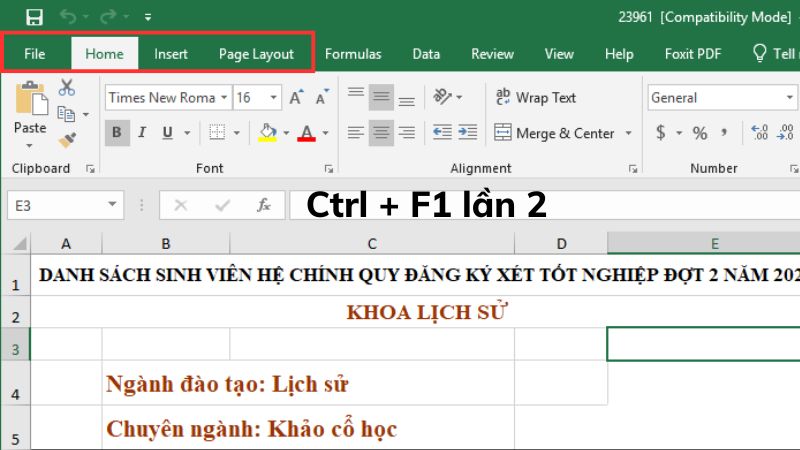Click the Increase Font Size icon
The image size is (800, 450).
[x=296, y=98]
